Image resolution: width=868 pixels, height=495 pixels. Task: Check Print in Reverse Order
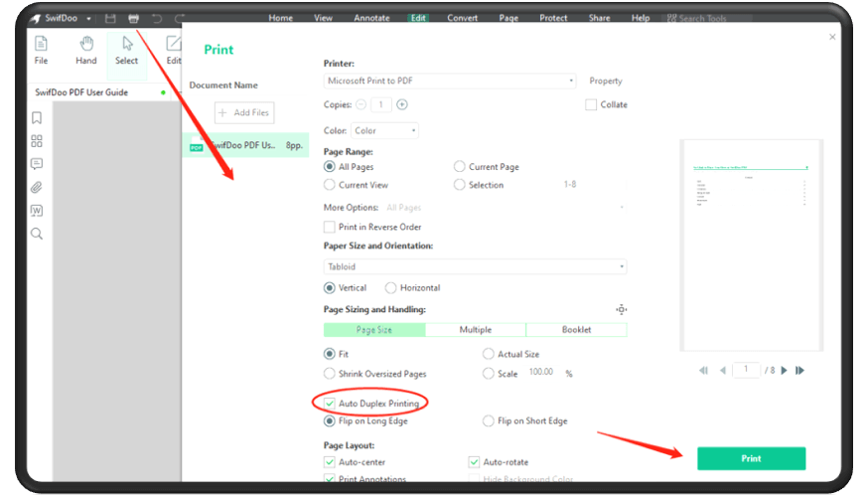pos(330,227)
